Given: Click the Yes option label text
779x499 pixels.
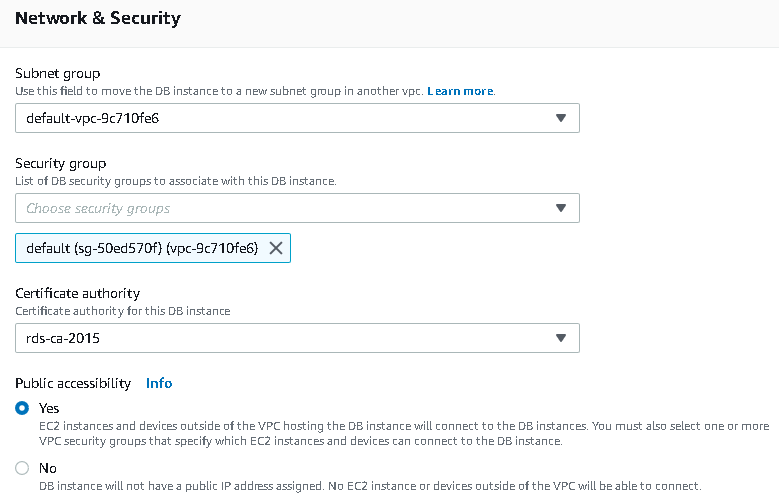Looking at the screenshot, I should pyautogui.click(x=49, y=408).
